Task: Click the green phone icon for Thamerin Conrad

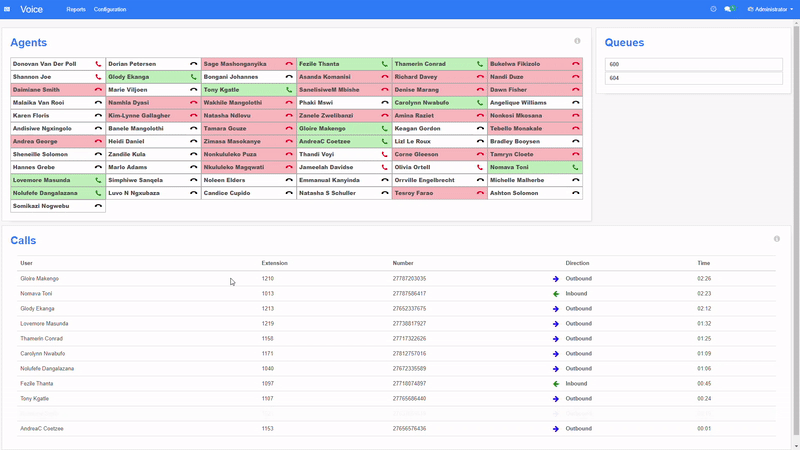Action: pyautogui.click(x=480, y=64)
